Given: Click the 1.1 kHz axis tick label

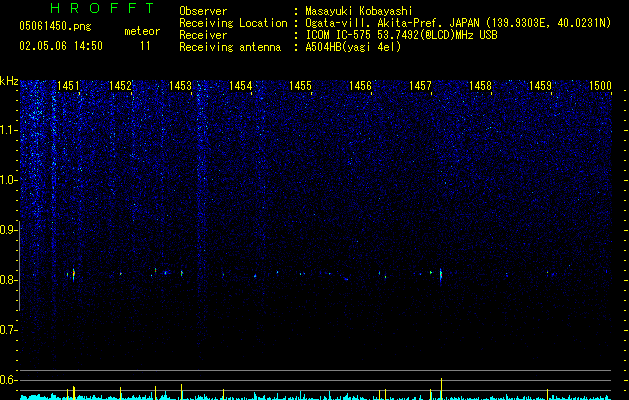Looking at the screenshot, I should pyautogui.click(x=8, y=130).
